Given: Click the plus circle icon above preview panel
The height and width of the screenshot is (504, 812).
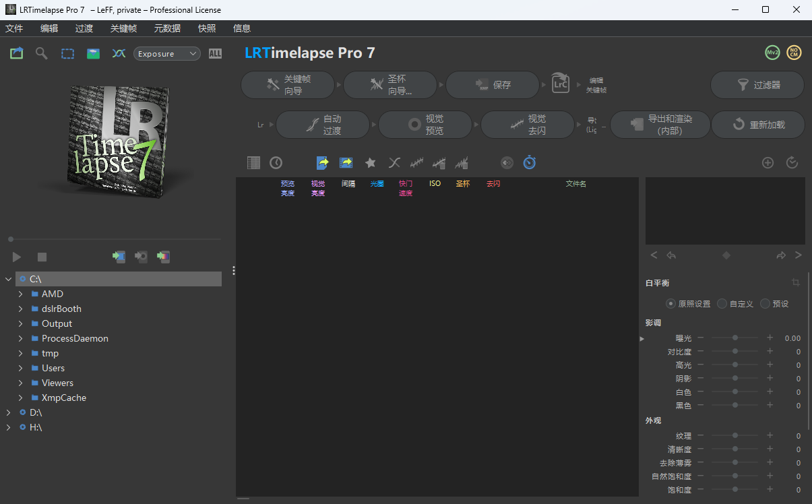Looking at the screenshot, I should coord(768,162).
